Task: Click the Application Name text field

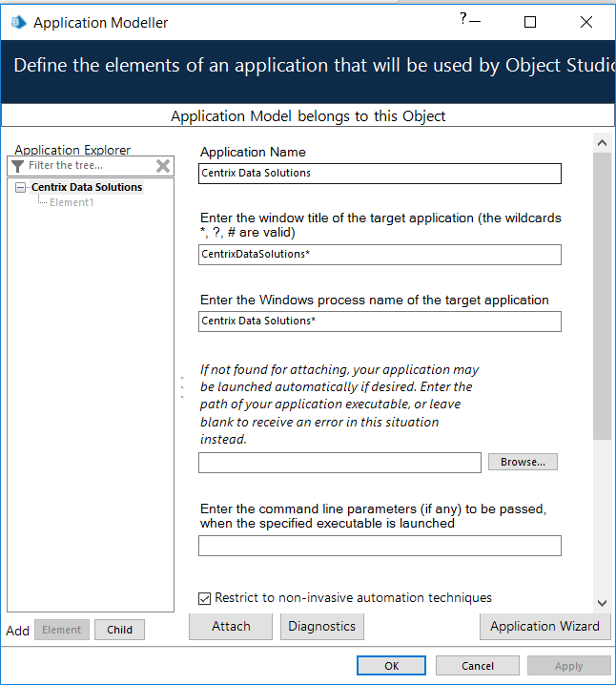Action: click(x=380, y=174)
